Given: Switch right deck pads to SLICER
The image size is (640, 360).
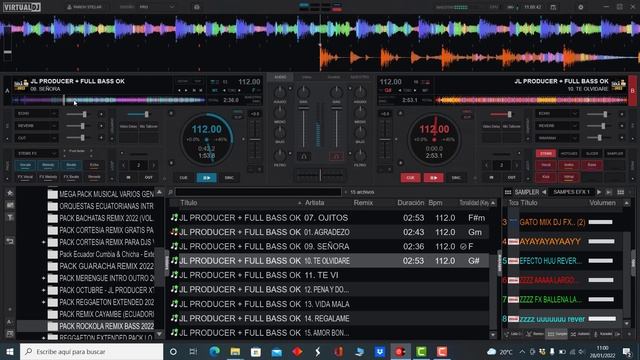Looking at the screenshot, I should click(x=592, y=153).
